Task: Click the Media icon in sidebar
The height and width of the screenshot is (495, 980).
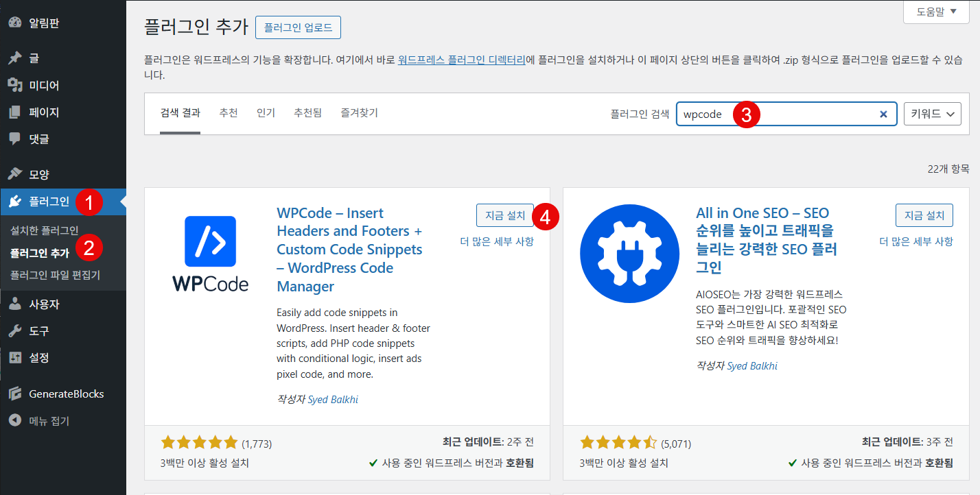Action: click(x=15, y=86)
